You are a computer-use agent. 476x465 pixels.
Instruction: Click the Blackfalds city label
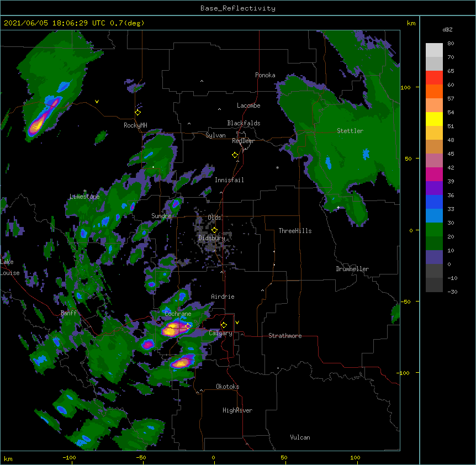[x=244, y=123]
